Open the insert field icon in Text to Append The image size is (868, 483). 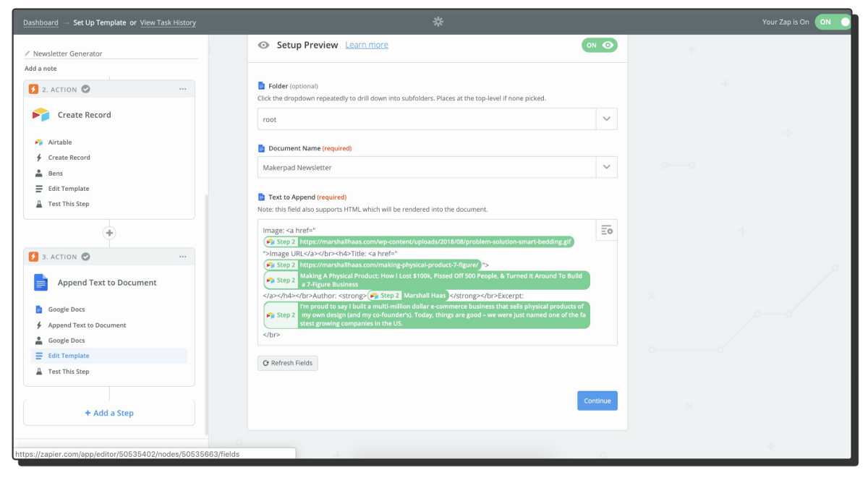pyautogui.click(x=607, y=230)
